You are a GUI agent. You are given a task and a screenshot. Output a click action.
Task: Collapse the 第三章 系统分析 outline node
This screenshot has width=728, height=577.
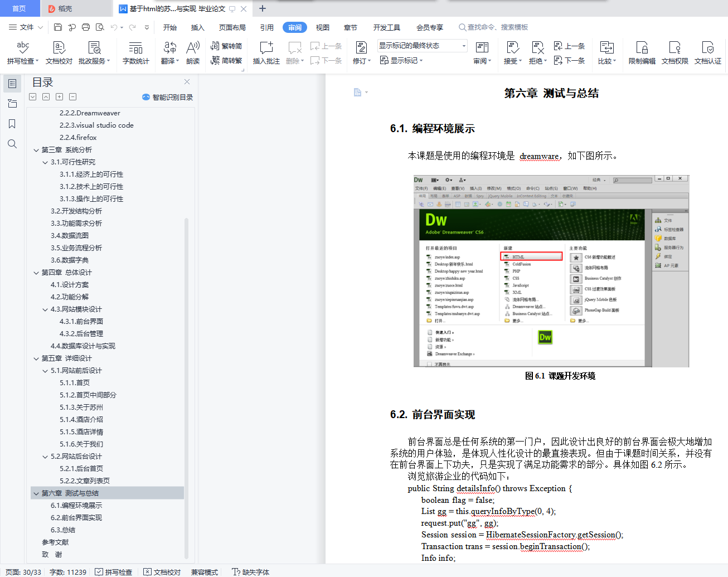pyautogui.click(x=36, y=150)
